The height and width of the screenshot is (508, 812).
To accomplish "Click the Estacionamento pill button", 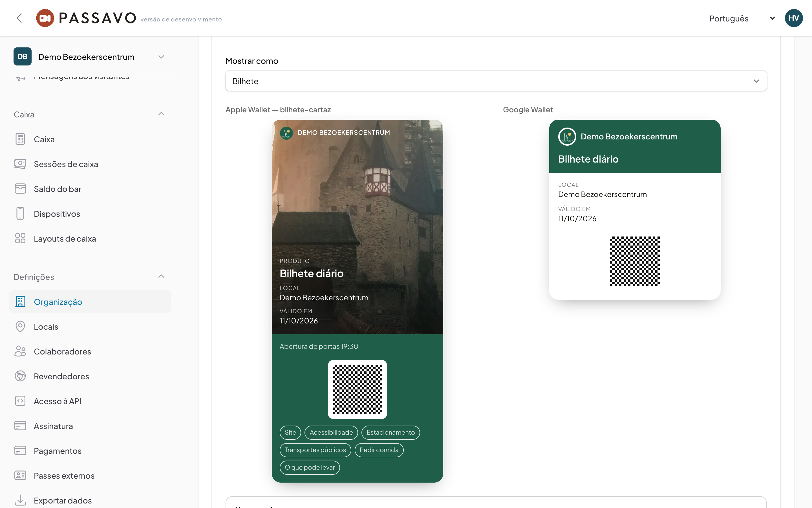I will (390, 432).
